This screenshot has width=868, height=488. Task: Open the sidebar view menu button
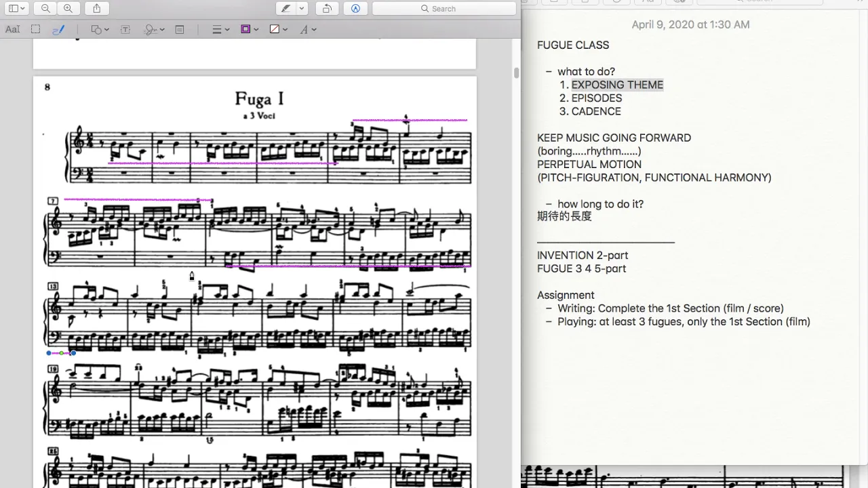coord(18,8)
